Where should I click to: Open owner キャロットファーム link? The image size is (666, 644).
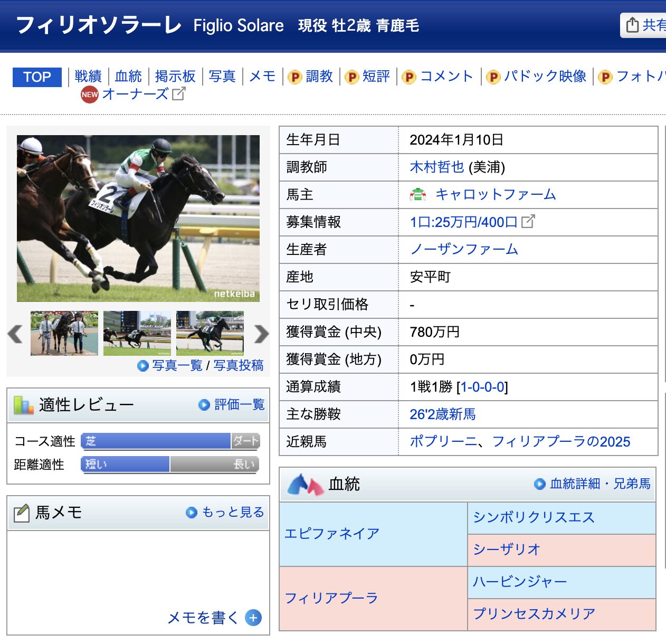click(x=495, y=195)
